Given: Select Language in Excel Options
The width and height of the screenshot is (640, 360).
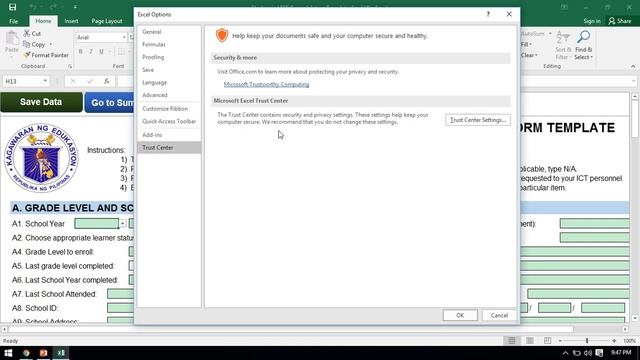Looking at the screenshot, I should [x=169, y=82].
